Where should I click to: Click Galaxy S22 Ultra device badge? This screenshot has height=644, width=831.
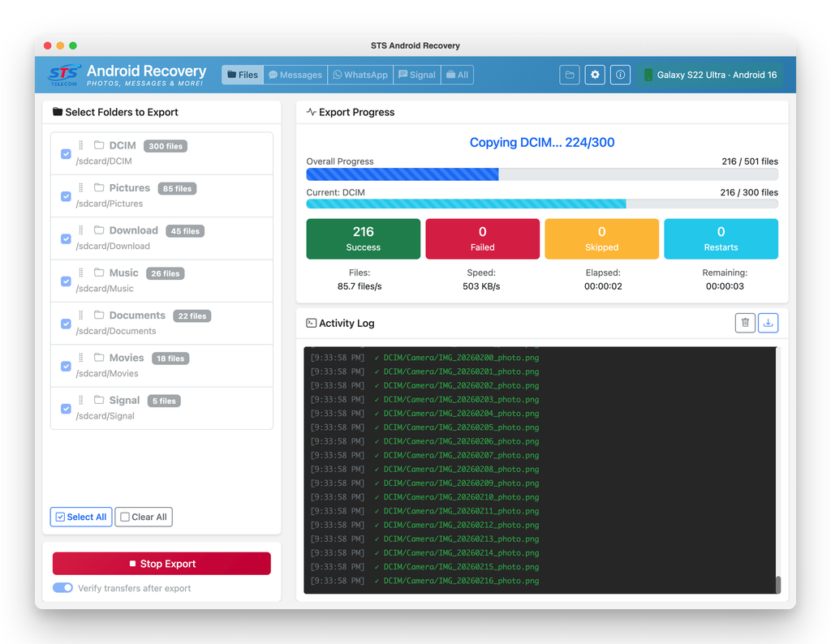[710, 75]
